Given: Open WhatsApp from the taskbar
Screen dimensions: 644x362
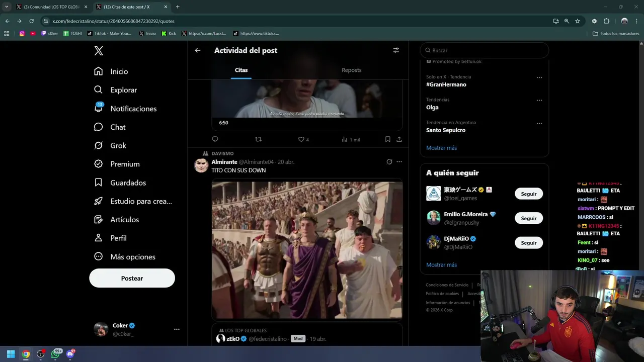Looking at the screenshot, I should pyautogui.click(x=55, y=354).
